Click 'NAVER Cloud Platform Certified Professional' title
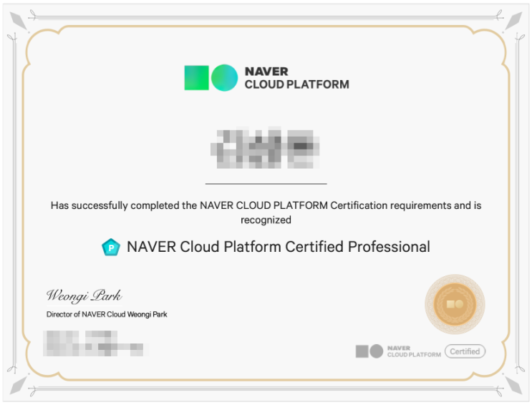The width and height of the screenshot is (532, 405). [x=279, y=247]
